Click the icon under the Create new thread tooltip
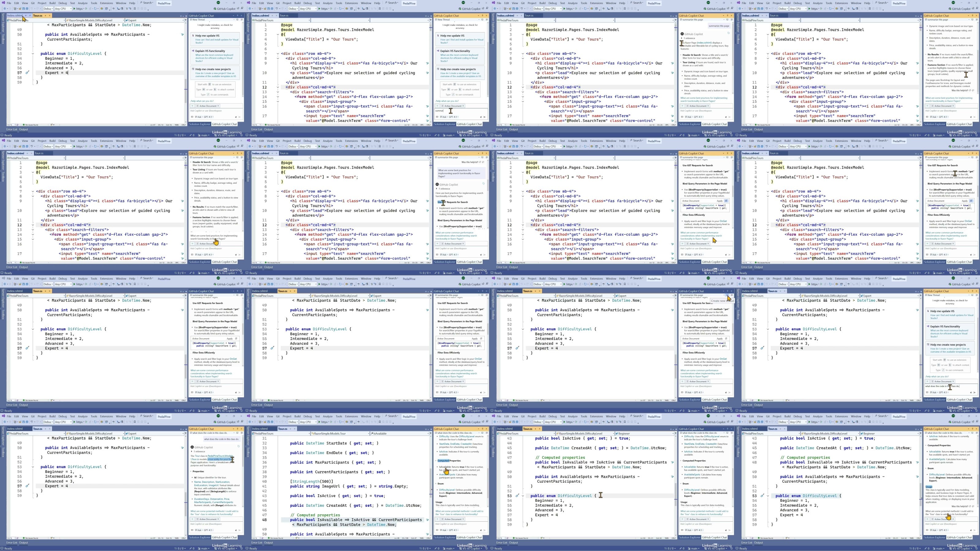 [727, 295]
